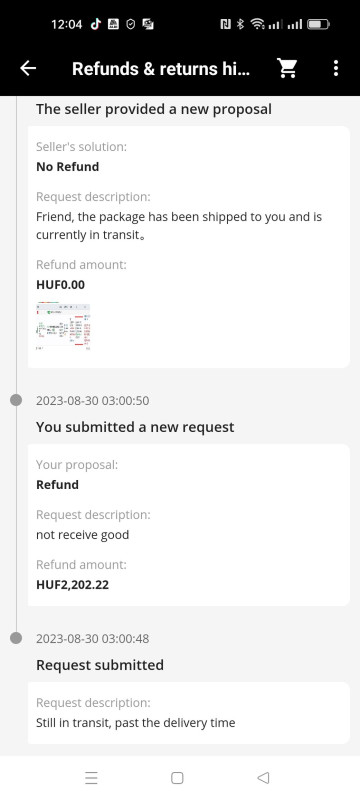Tap the 'Still in transit' request description
Viewport: 360px width, 800px height.
point(136,723)
